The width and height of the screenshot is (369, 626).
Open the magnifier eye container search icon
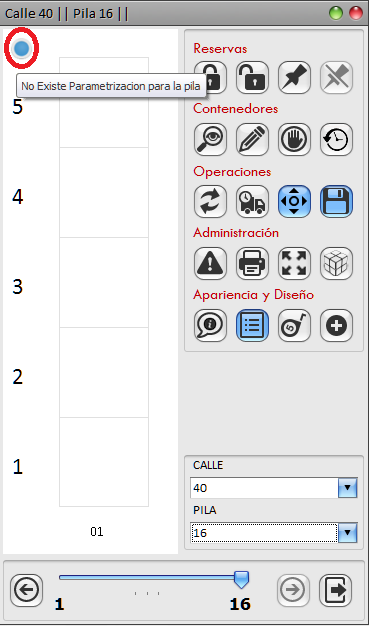point(210,139)
